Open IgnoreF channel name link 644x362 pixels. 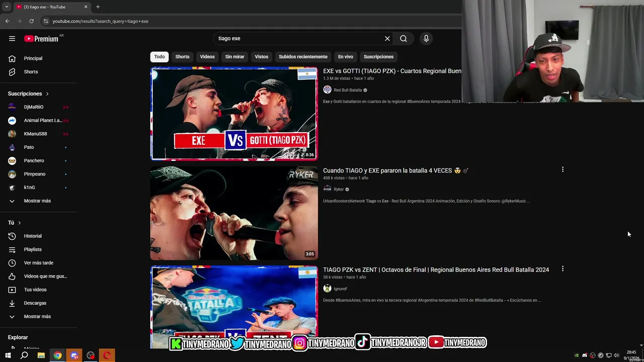[x=341, y=289]
